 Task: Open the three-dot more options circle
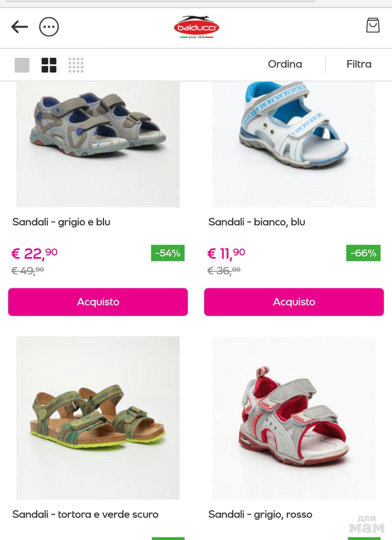coord(49,27)
